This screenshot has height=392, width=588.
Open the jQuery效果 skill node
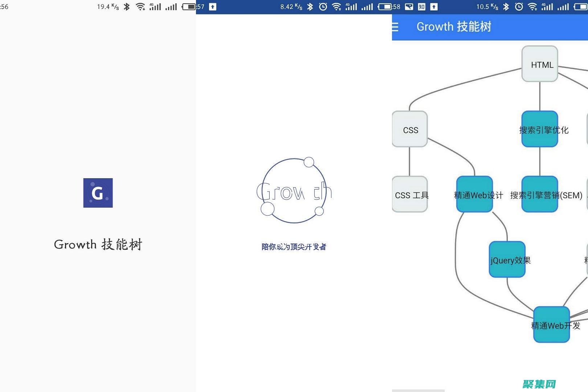tap(507, 260)
